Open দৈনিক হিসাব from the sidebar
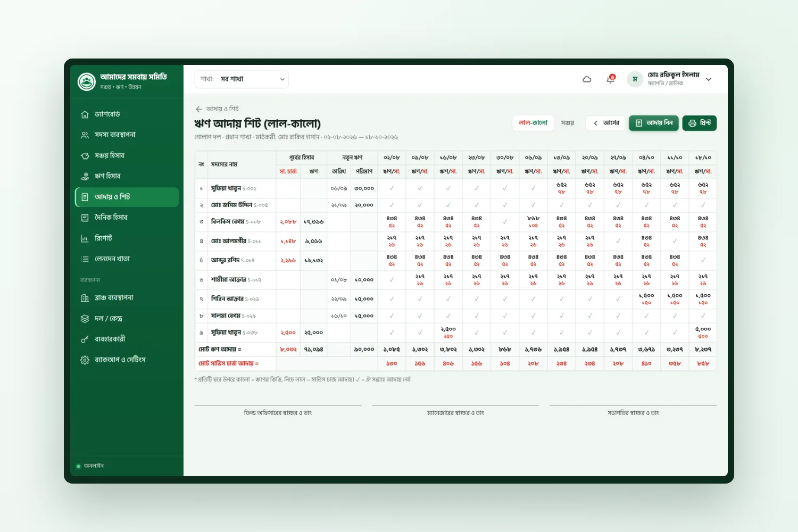This screenshot has height=532, width=798. (x=127, y=218)
